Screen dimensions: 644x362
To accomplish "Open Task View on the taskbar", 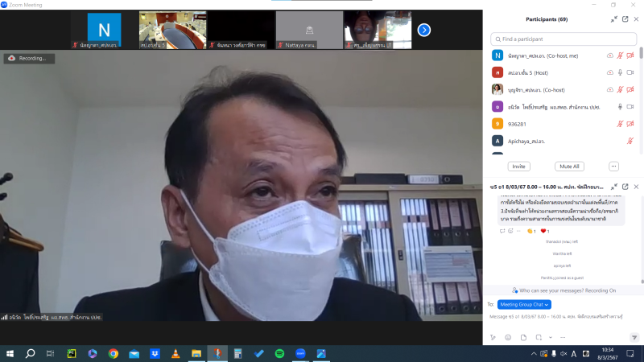I will click(x=50, y=353).
